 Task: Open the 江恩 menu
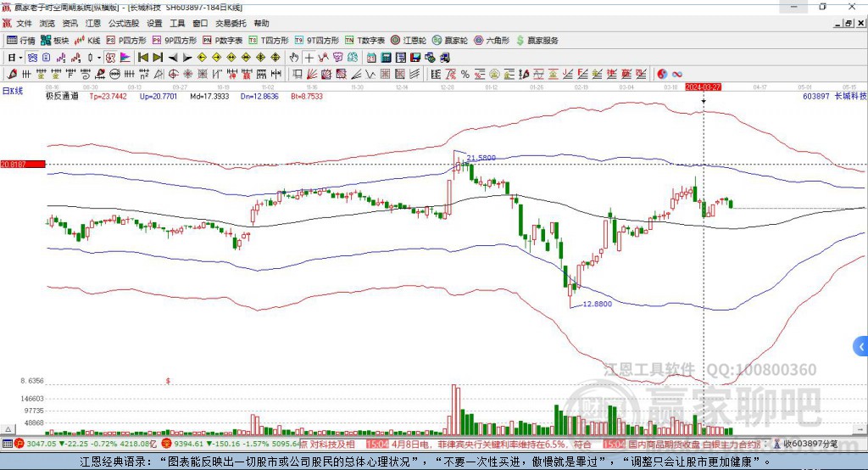[93, 23]
